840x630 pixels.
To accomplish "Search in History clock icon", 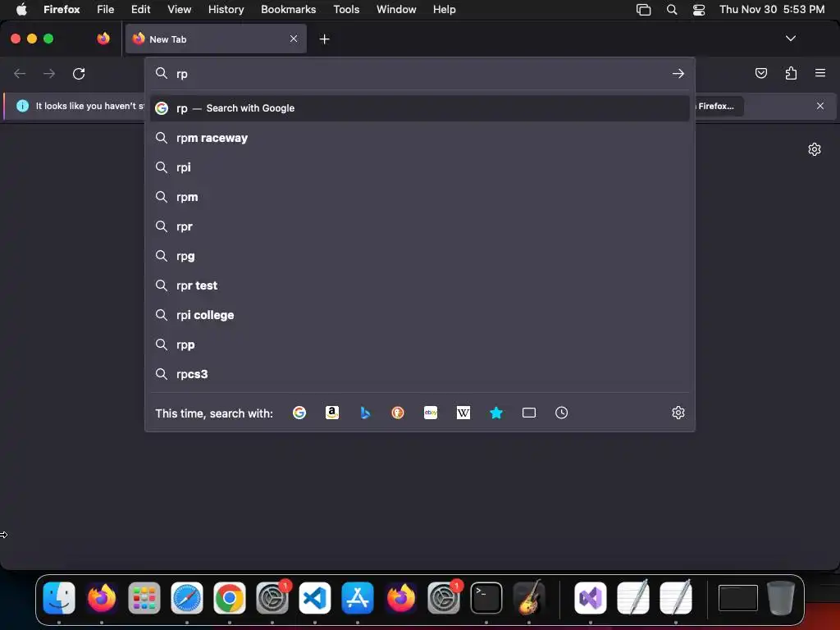I will click(x=561, y=413).
